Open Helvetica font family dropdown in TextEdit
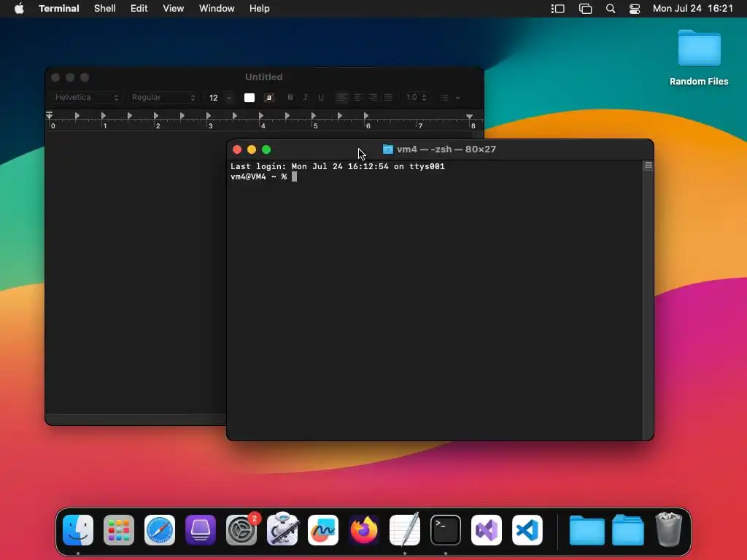This screenshot has width=747, height=560. coord(86,97)
